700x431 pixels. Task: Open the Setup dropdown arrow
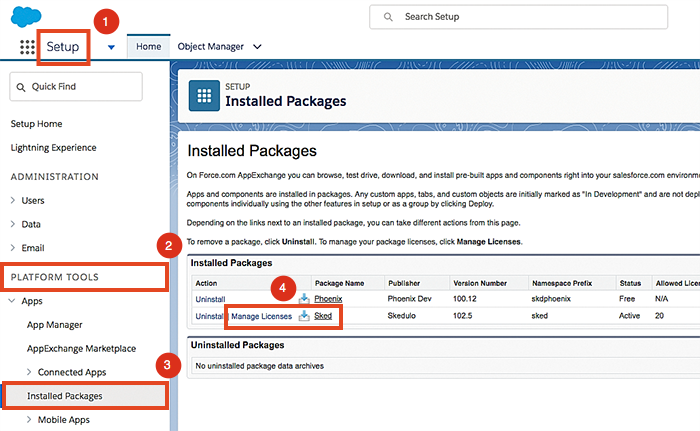click(111, 47)
